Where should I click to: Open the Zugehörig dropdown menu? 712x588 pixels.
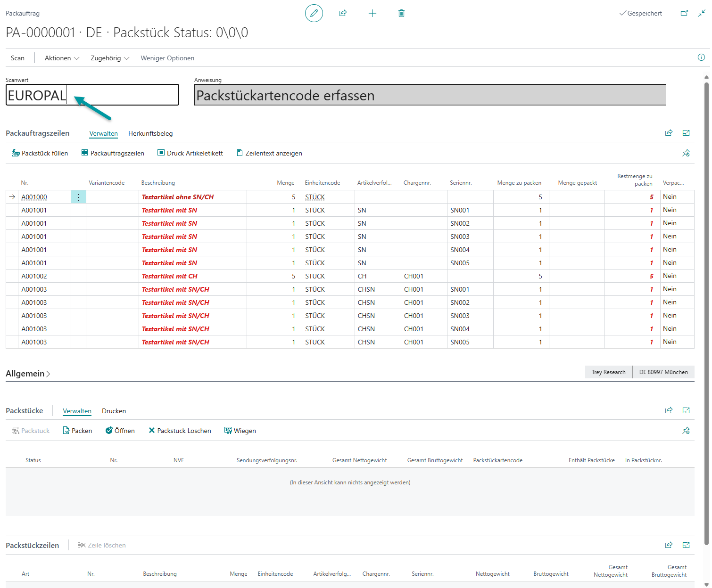109,58
